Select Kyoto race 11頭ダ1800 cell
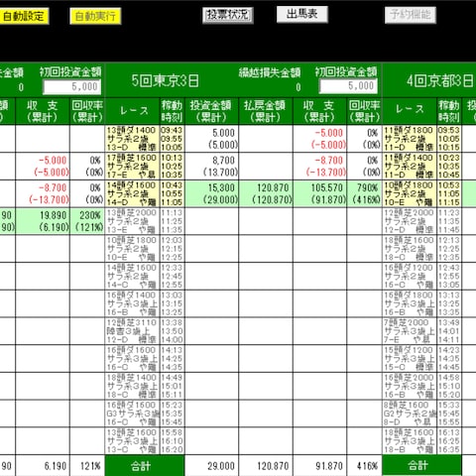The height and width of the screenshot is (476, 476). click(410, 139)
